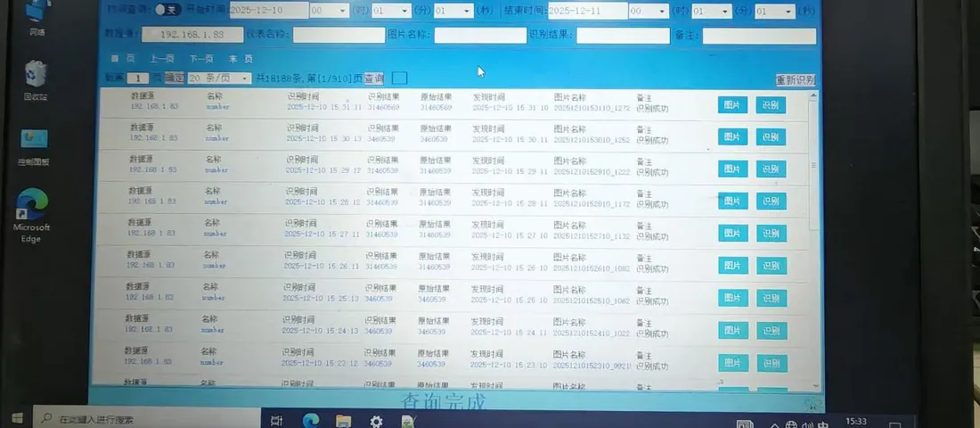The width and height of the screenshot is (980, 428).
Task: Run the search with 查询 button
Action: pyautogui.click(x=374, y=78)
